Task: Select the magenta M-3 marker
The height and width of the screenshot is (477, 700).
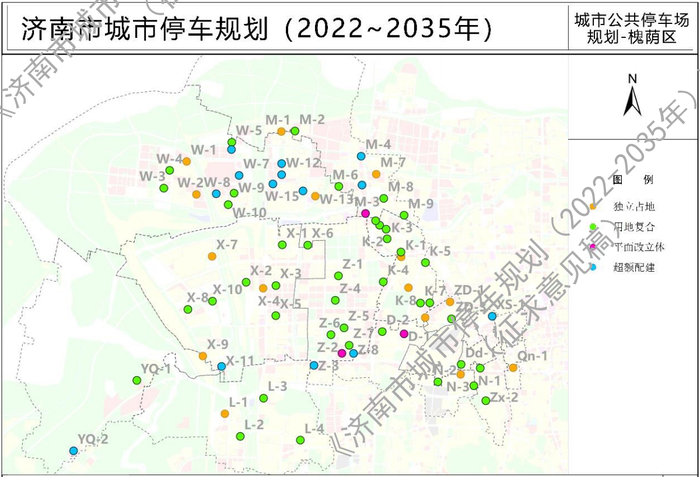Action: click(365, 213)
